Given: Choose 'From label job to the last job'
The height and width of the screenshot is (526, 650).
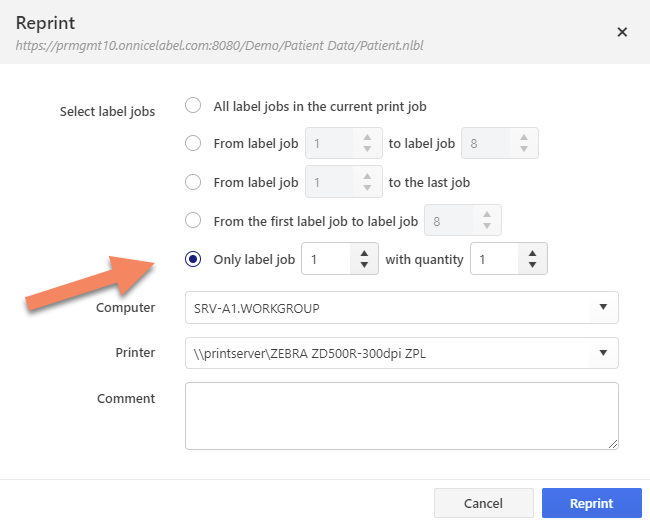Looking at the screenshot, I should [x=193, y=182].
